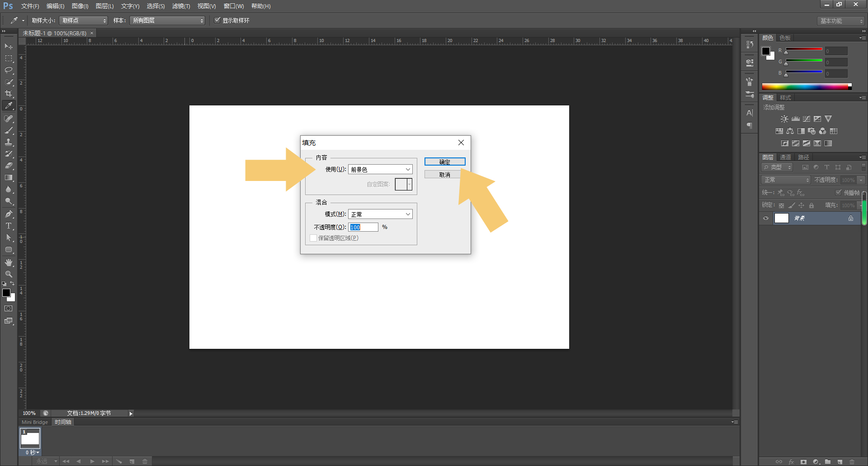Switch to the 色板 tab
This screenshot has height=466, width=868.
785,38
